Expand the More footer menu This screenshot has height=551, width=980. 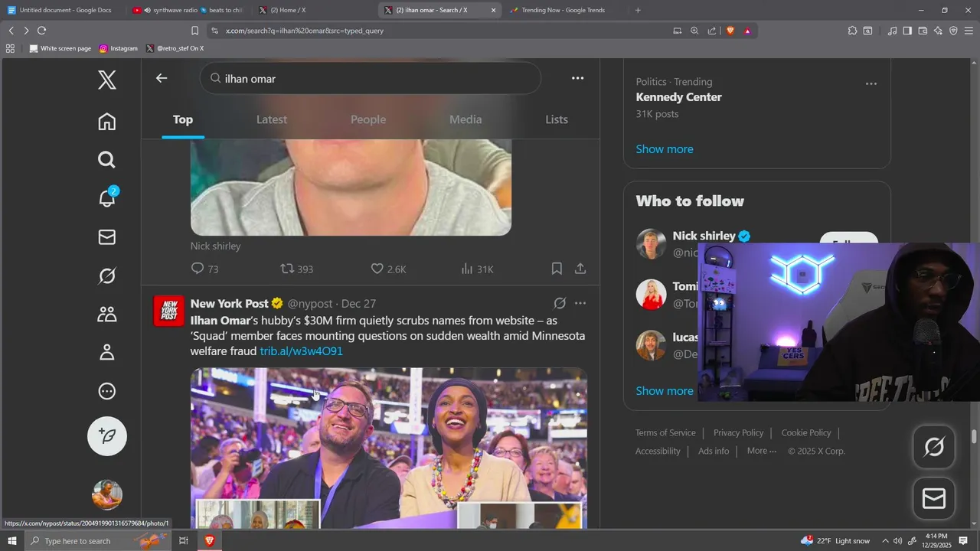tap(762, 452)
